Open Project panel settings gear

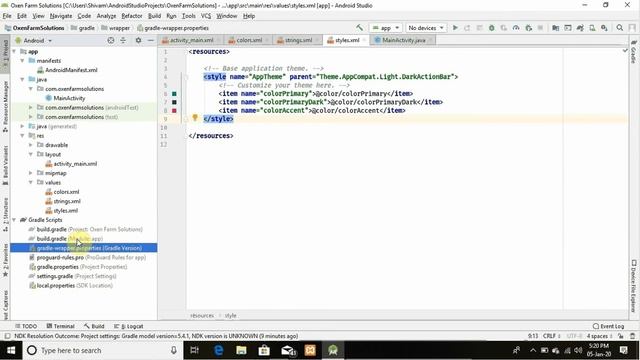coord(138,40)
